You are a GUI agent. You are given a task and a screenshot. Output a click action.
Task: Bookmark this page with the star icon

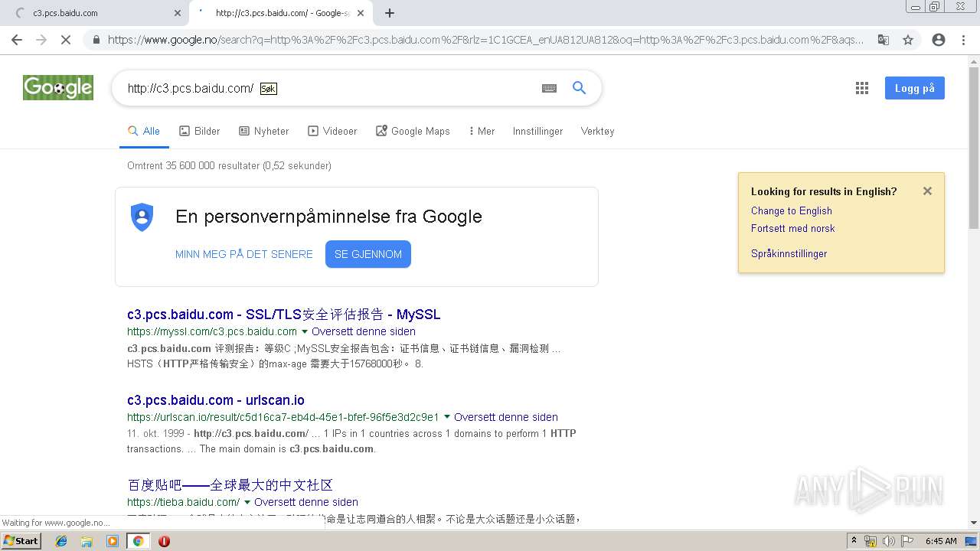point(908,40)
